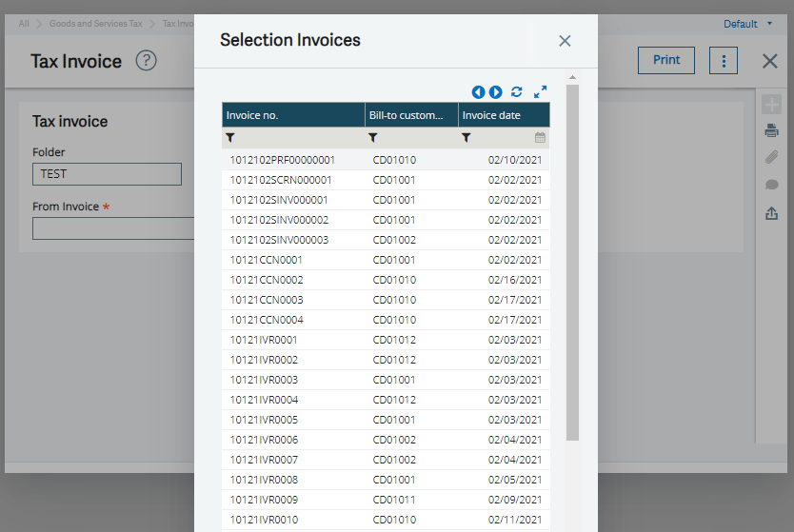Open the Default view dropdown
The height and width of the screenshot is (532, 794).
click(x=747, y=24)
